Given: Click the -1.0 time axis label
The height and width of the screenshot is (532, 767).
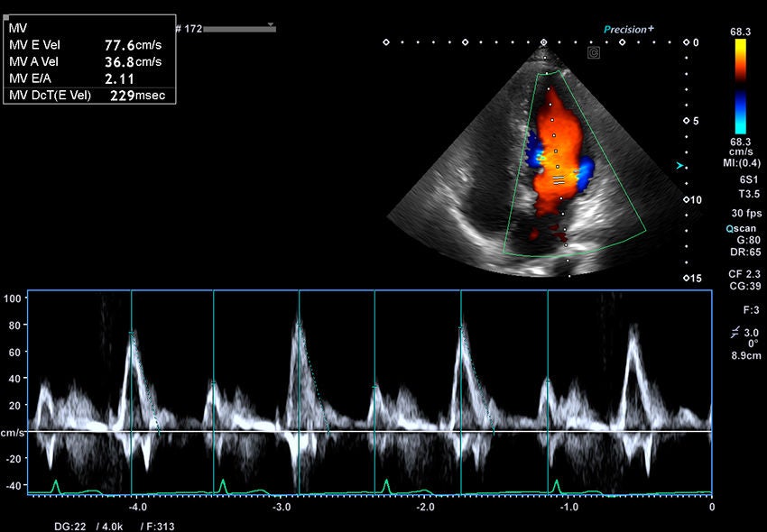Looking at the screenshot, I should click(x=568, y=507).
